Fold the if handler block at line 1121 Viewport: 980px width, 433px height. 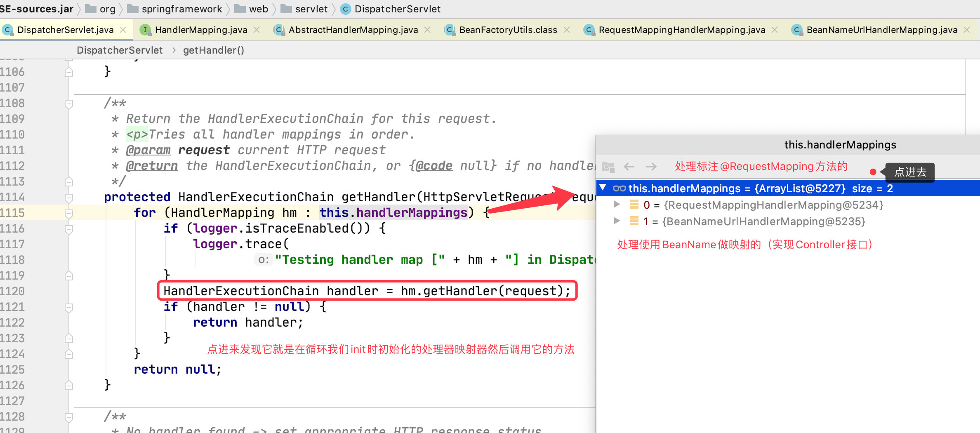69,307
